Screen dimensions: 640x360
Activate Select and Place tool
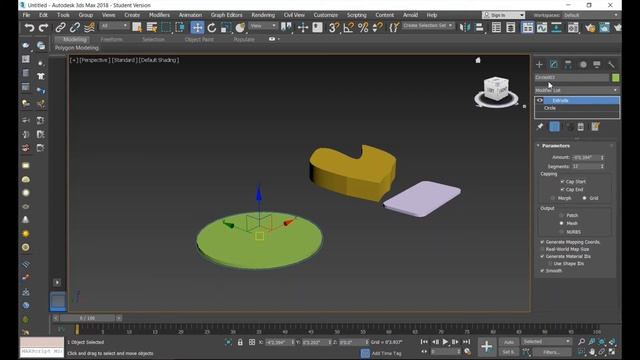[x=240, y=28]
